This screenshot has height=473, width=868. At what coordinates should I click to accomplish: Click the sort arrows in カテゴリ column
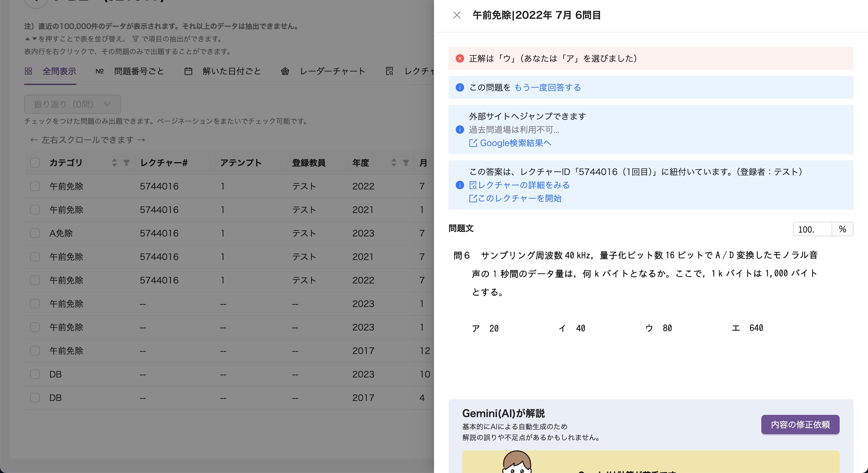point(115,163)
